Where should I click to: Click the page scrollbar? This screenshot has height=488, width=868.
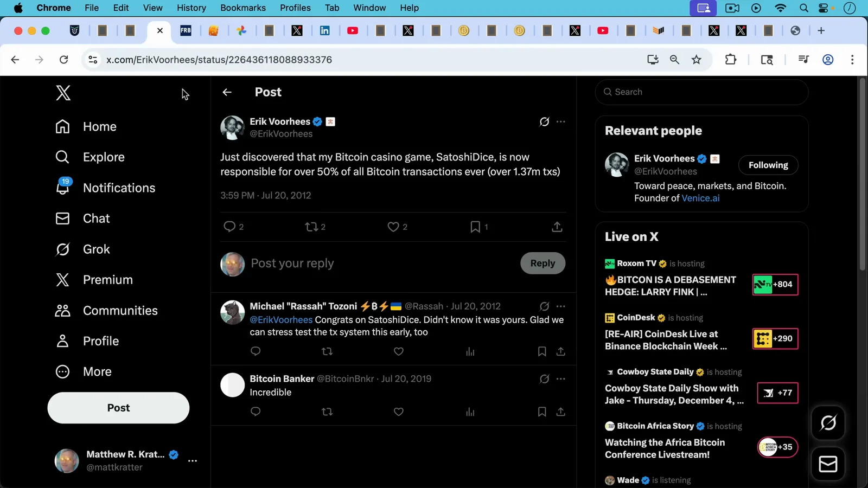click(x=862, y=175)
